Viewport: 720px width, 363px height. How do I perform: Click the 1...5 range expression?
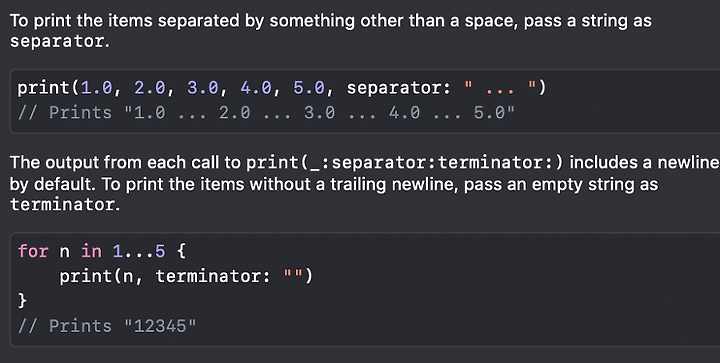[139, 251]
